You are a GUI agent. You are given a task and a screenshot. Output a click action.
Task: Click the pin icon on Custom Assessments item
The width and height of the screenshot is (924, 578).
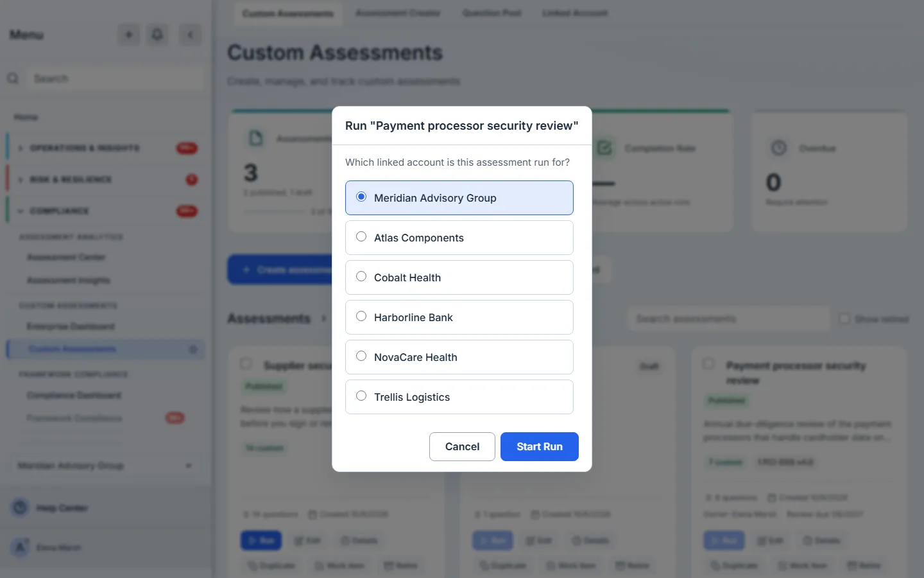(x=193, y=349)
